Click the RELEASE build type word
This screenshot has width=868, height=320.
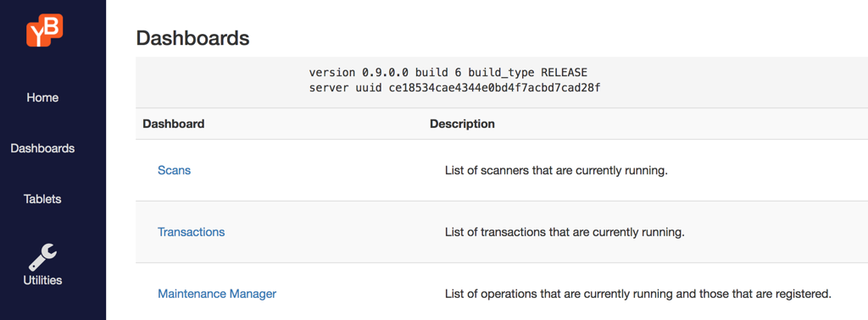coord(564,73)
